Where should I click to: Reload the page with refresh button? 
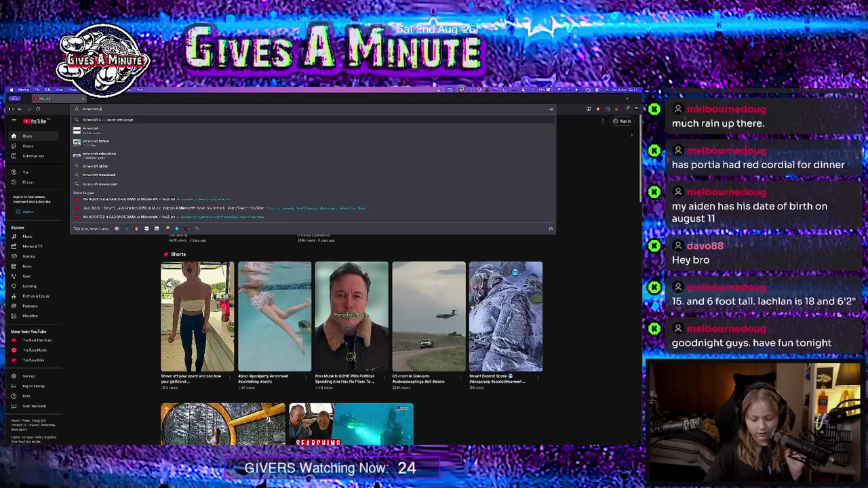point(38,109)
